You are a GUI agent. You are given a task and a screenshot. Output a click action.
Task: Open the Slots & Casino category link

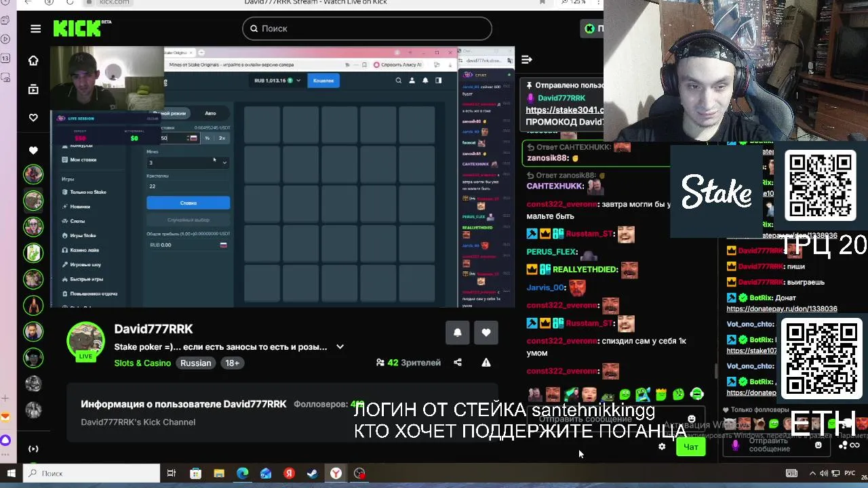pyautogui.click(x=142, y=363)
